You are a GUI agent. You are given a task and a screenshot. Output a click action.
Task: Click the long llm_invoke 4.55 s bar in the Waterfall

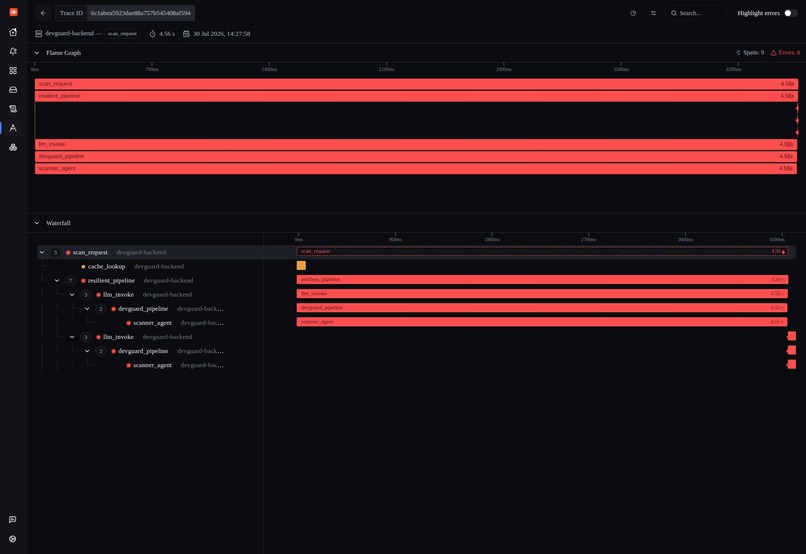coord(542,294)
